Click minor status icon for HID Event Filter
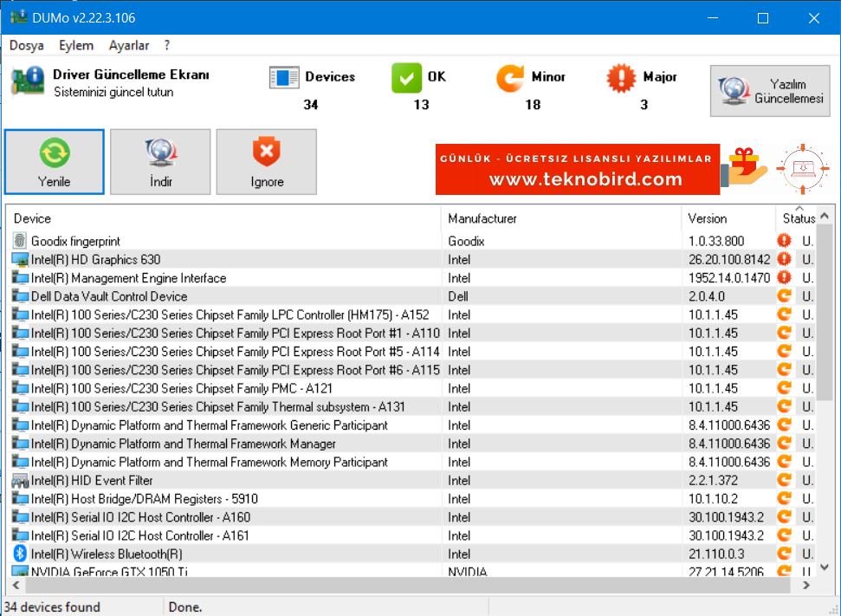The width and height of the screenshot is (841, 616). (x=784, y=480)
